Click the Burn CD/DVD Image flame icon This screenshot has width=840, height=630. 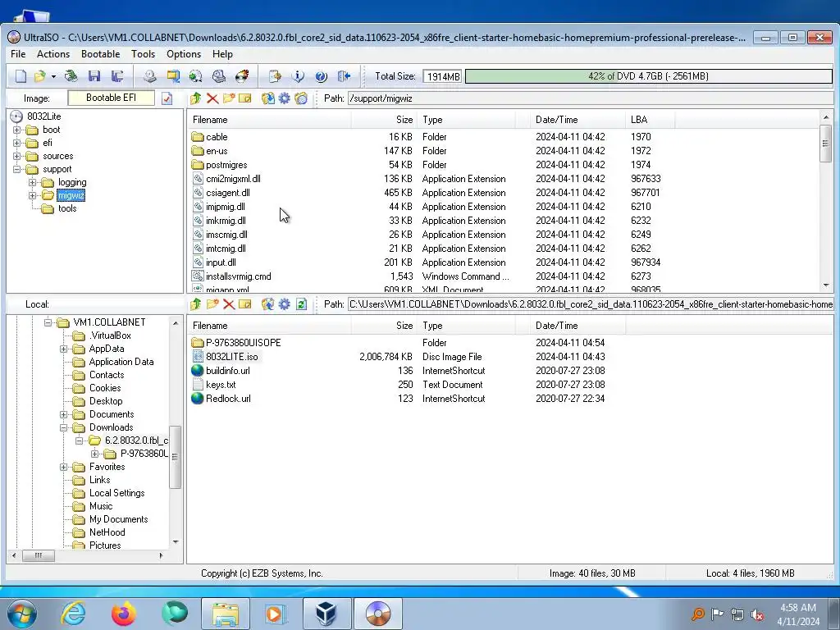[242, 76]
